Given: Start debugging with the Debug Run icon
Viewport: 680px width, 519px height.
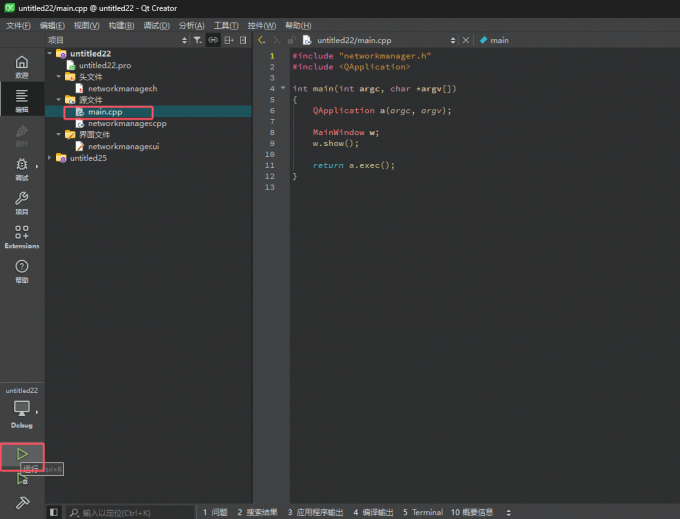Looking at the screenshot, I should click(22, 479).
